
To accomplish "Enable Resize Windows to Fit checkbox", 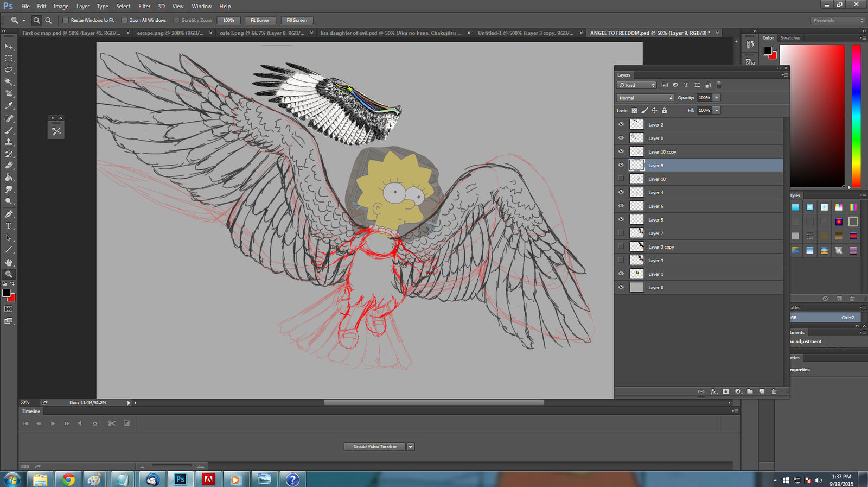I will (66, 20).
